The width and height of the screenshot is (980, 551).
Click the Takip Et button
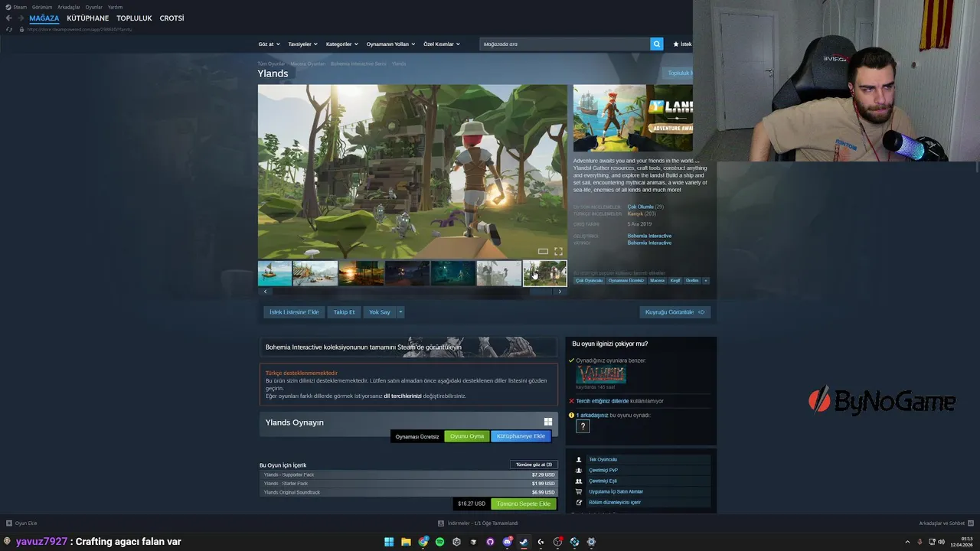coord(344,312)
